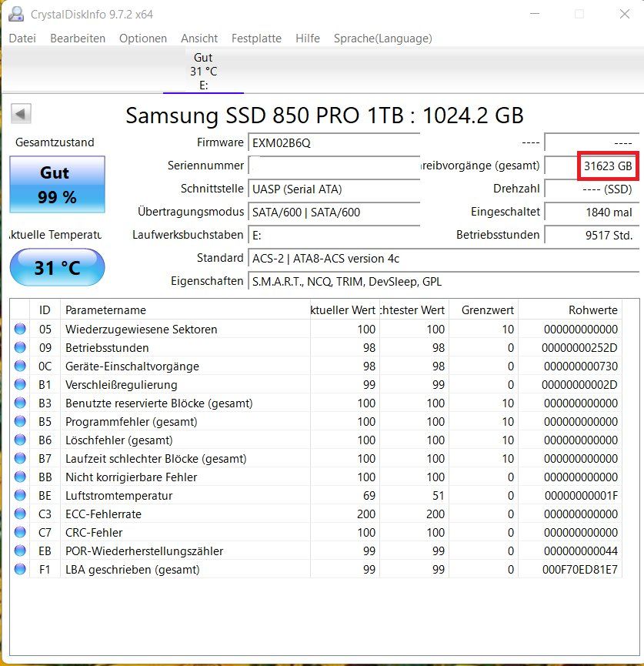Image resolution: width=644 pixels, height=666 pixels.
Task: Close the CrystalDiskInfo window
Action: 625,14
